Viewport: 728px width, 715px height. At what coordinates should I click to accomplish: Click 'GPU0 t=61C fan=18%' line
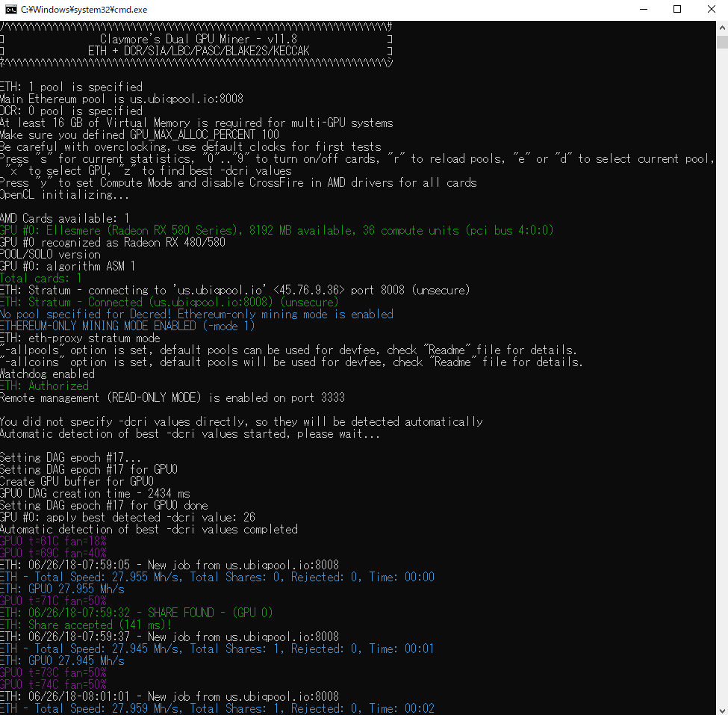[x=54, y=542]
